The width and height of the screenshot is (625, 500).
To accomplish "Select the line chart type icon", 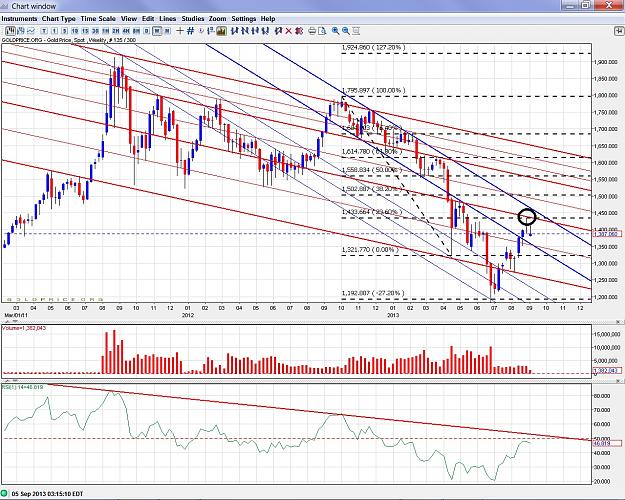I will pos(31,31).
